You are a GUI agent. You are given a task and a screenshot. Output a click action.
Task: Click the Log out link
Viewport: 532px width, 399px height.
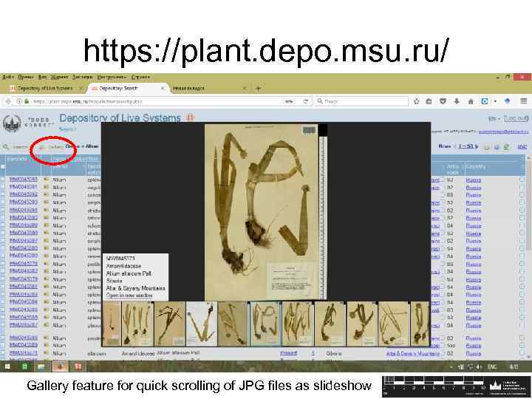pos(516,118)
